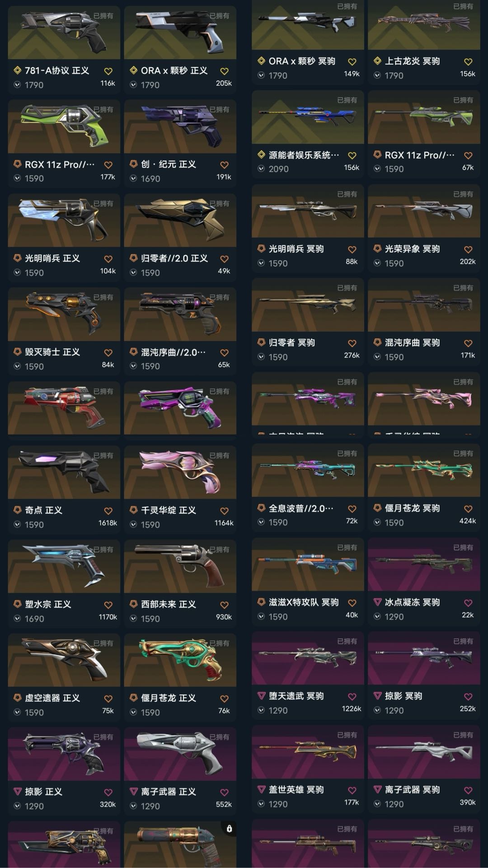Click heart icon on 光荣异象 冥驹
This screenshot has height=868, width=488.
click(x=468, y=249)
